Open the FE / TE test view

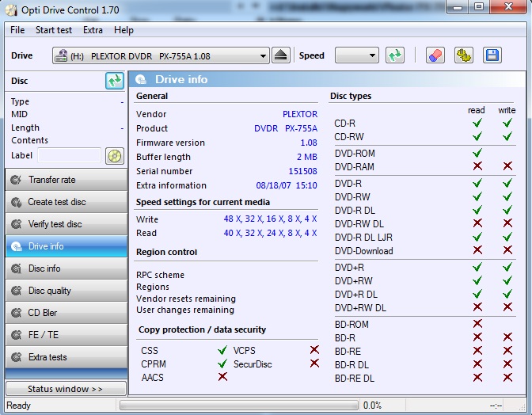pyautogui.click(x=66, y=335)
